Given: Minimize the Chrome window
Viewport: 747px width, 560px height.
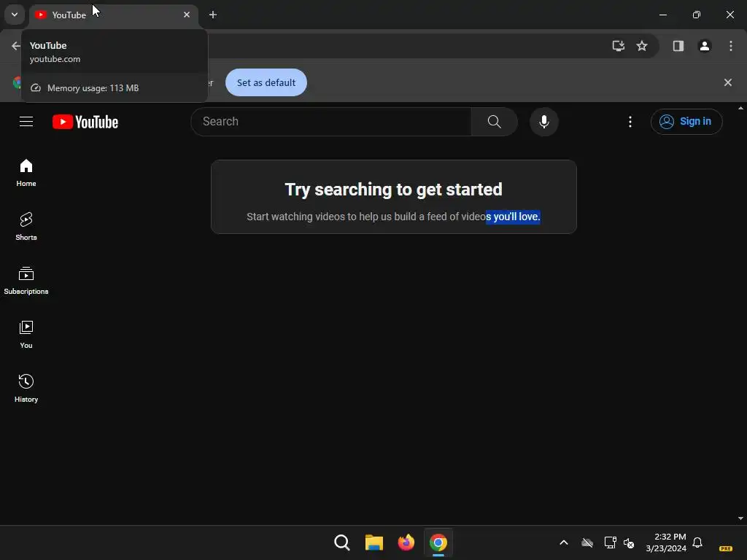Looking at the screenshot, I should click(x=662, y=15).
